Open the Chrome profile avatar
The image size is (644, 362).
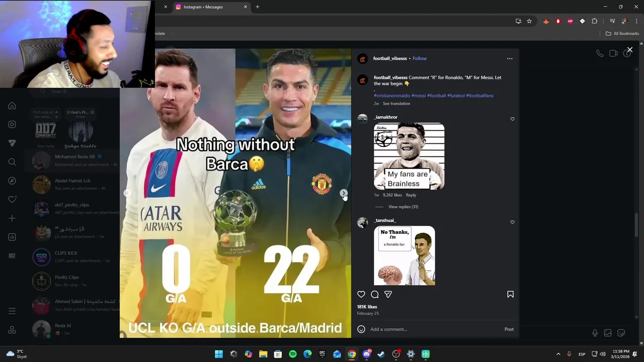(x=624, y=21)
